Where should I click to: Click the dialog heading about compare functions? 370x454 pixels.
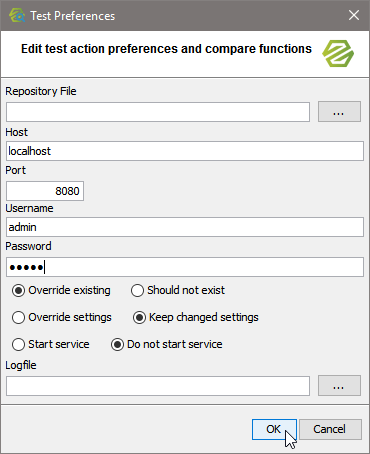(166, 49)
